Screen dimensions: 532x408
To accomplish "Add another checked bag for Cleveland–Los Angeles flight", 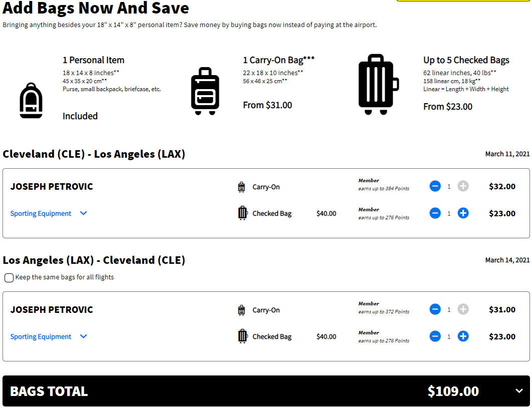I will pyautogui.click(x=463, y=213).
